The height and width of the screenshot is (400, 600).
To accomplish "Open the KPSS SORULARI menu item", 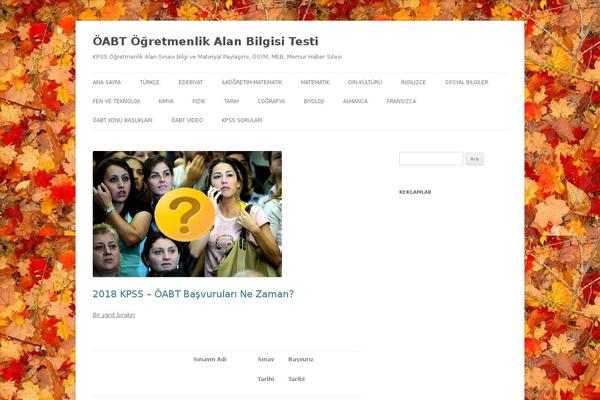I will (x=242, y=120).
